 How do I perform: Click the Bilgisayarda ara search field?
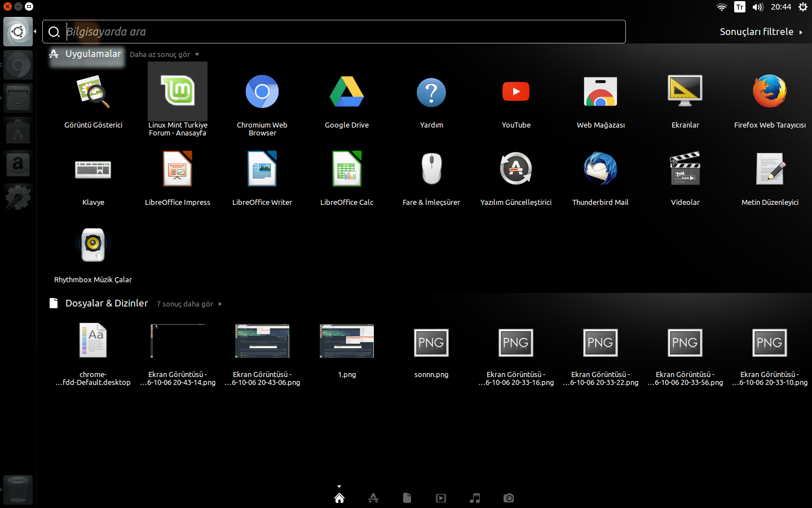(334, 32)
